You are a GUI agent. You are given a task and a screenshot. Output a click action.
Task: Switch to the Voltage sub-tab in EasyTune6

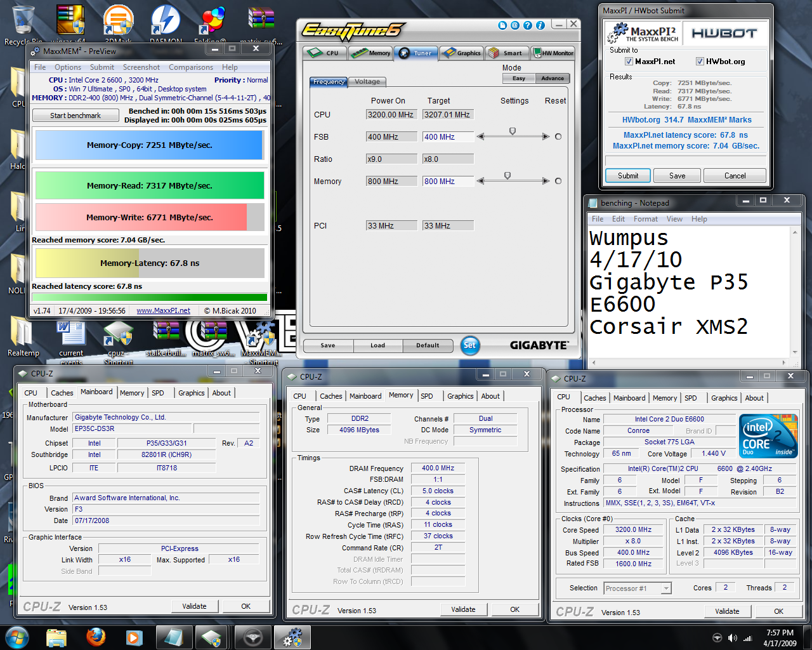pyautogui.click(x=367, y=81)
